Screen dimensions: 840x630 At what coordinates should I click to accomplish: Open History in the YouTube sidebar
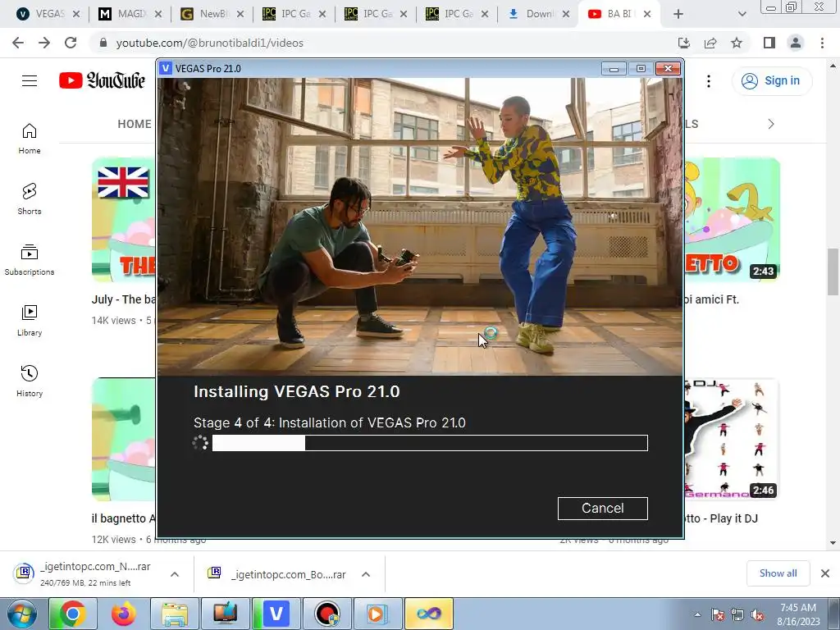(x=30, y=381)
